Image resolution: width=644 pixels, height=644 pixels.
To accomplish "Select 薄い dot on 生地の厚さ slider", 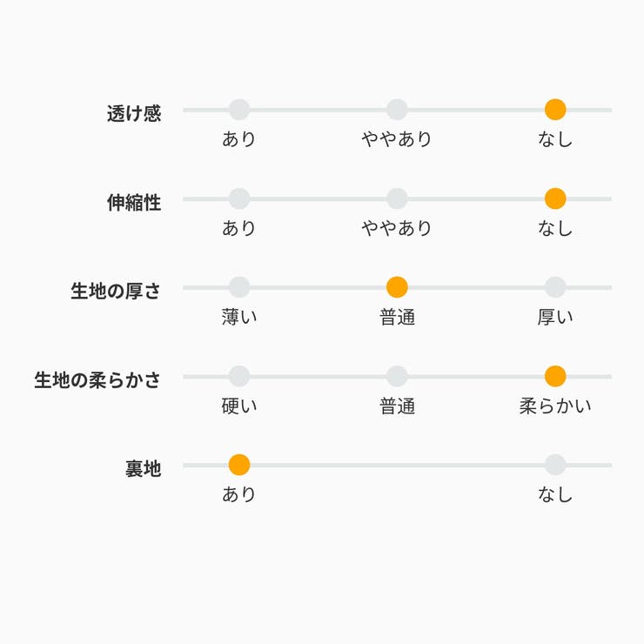I will (x=239, y=287).
